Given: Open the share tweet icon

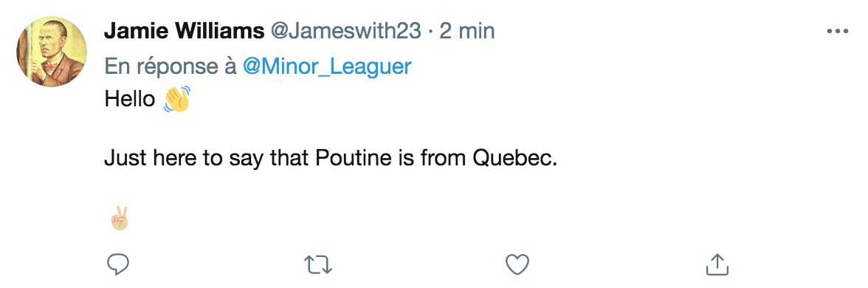Looking at the screenshot, I should click(x=717, y=264).
